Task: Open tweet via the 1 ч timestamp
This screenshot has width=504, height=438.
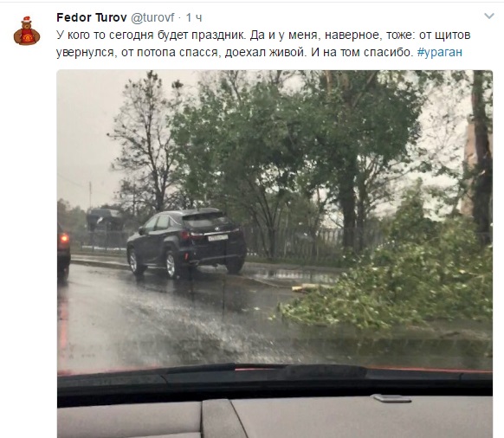Action: point(194,17)
